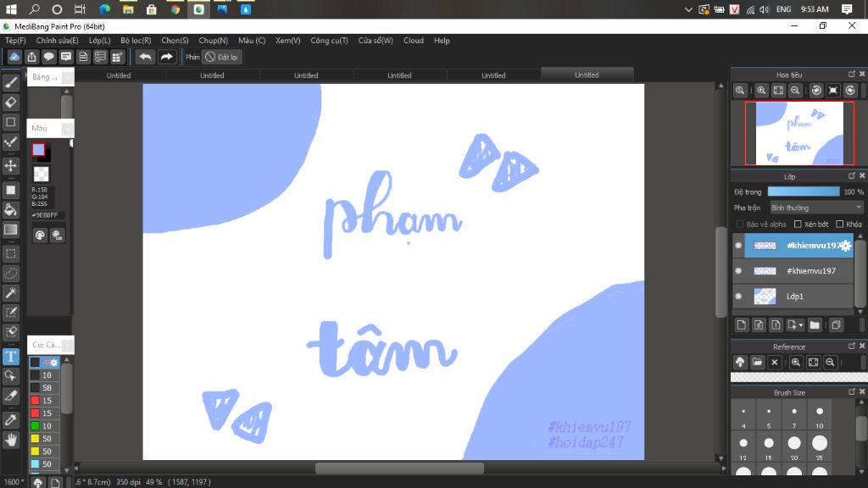Select the Gradient tool
Screen dimensions: 868x488
(x=10, y=230)
